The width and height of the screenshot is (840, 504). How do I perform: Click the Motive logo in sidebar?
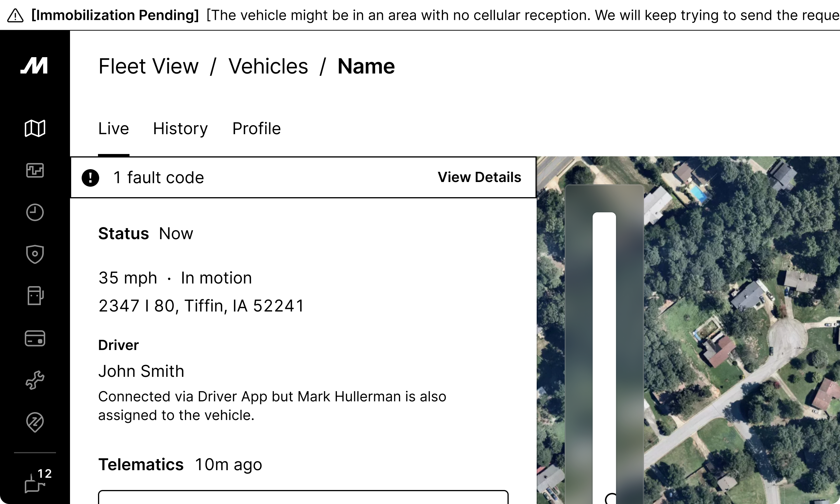point(34,65)
